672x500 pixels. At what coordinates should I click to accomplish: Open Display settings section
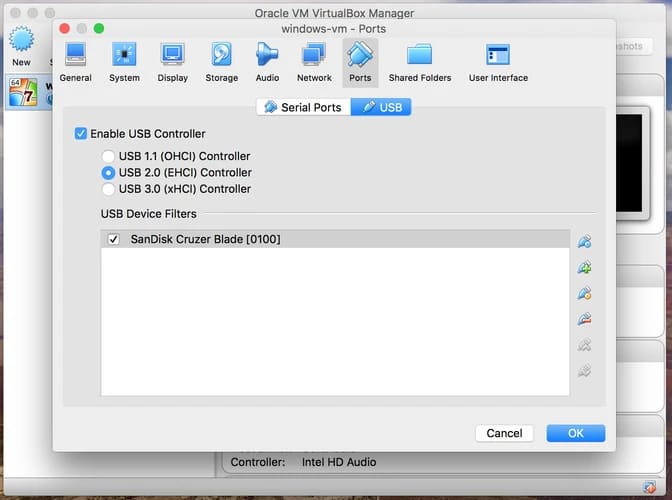[172, 63]
